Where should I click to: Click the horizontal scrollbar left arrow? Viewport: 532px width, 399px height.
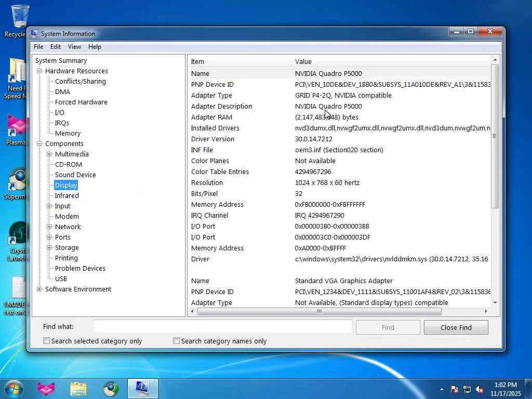[x=192, y=311]
